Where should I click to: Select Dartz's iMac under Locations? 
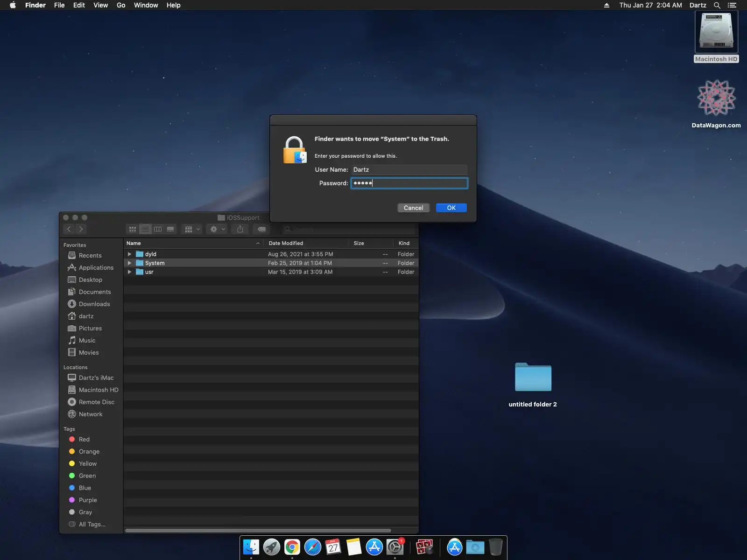point(91,378)
